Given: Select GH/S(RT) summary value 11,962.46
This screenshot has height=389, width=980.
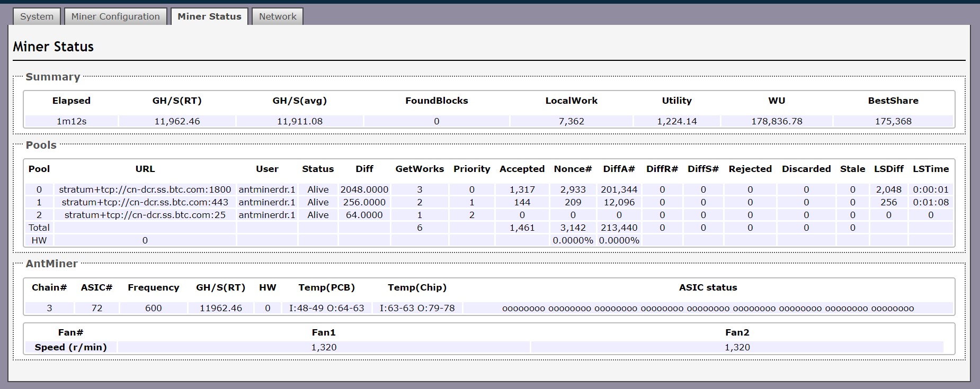Looking at the screenshot, I should click(x=177, y=121).
